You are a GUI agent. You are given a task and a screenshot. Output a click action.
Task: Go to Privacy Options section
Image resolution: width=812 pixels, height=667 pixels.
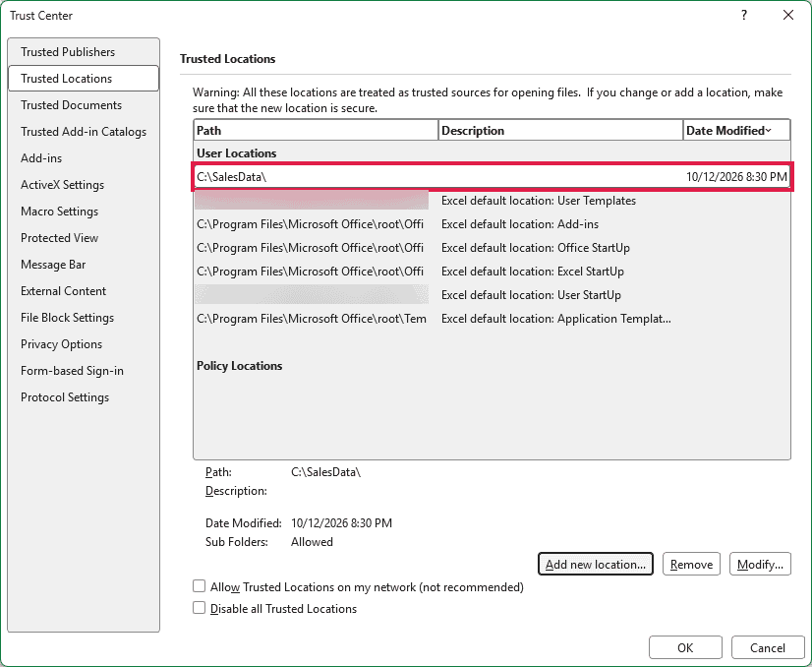(x=84, y=344)
